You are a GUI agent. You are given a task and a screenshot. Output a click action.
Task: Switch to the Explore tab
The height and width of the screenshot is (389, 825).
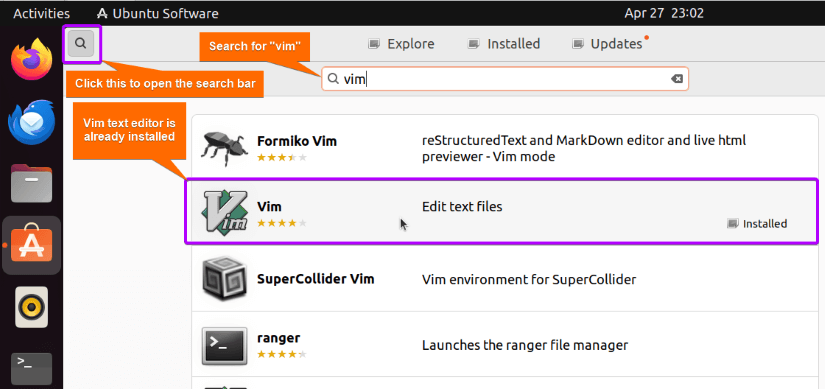pyautogui.click(x=401, y=44)
